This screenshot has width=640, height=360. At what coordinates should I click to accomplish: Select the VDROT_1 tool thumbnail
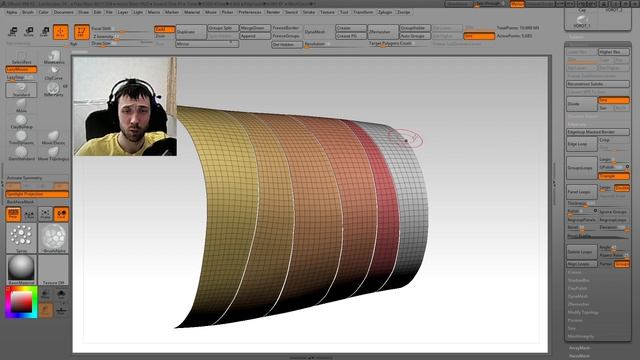click(582, 21)
